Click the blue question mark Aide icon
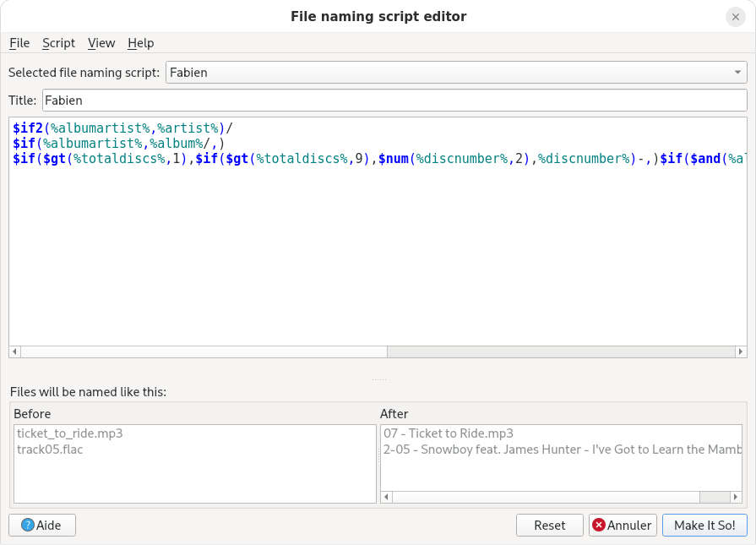The width and height of the screenshot is (756, 545). tap(27, 526)
